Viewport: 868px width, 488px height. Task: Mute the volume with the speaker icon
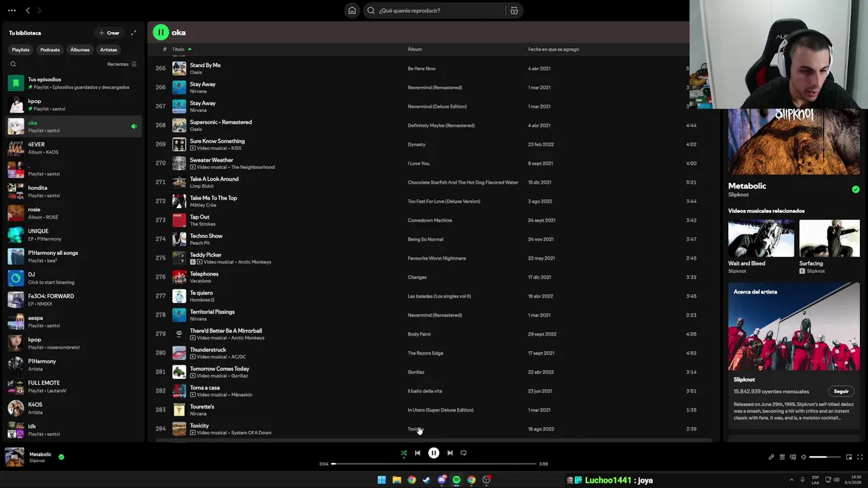[x=804, y=457]
